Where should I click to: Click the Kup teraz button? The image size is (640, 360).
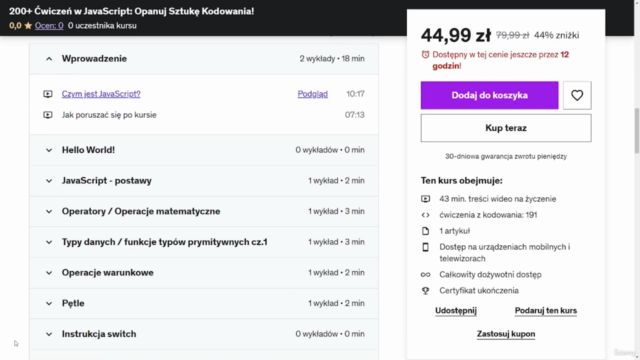pyautogui.click(x=506, y=128)
